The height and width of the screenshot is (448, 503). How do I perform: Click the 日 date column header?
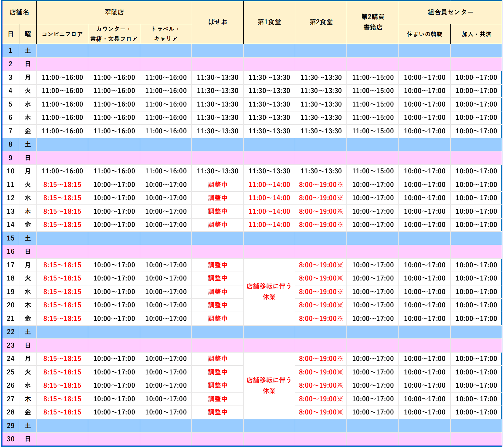10,34
